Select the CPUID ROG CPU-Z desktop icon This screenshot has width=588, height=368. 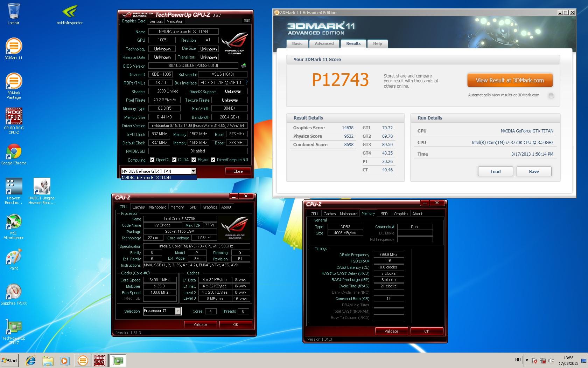(x=14, y=121)
